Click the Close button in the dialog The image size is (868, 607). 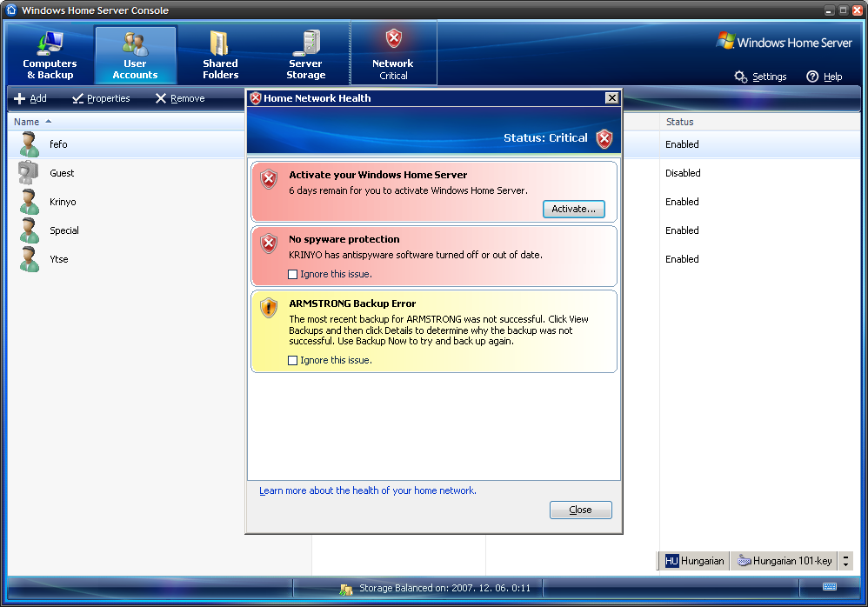click(x=581, y=510)
